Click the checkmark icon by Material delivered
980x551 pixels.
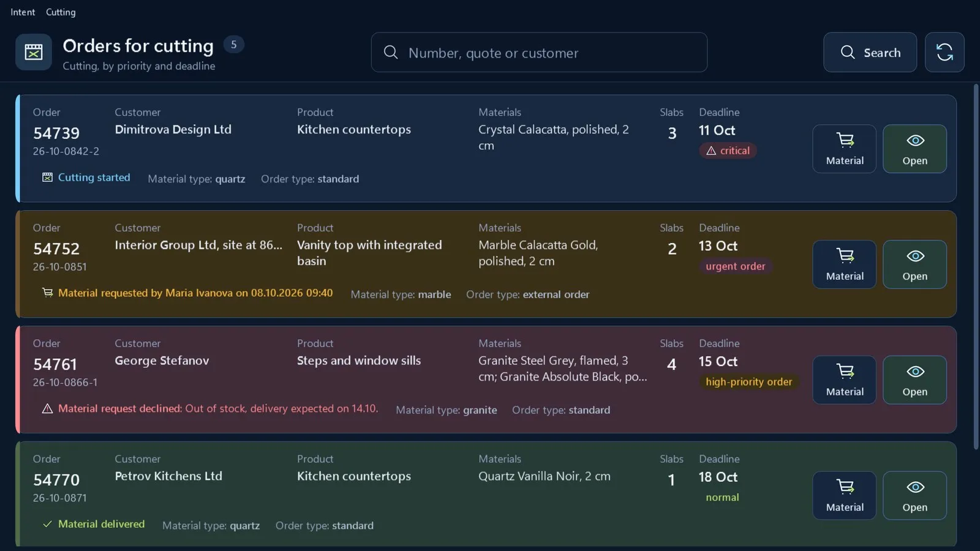pyautogui.click(x=47, y=524)
